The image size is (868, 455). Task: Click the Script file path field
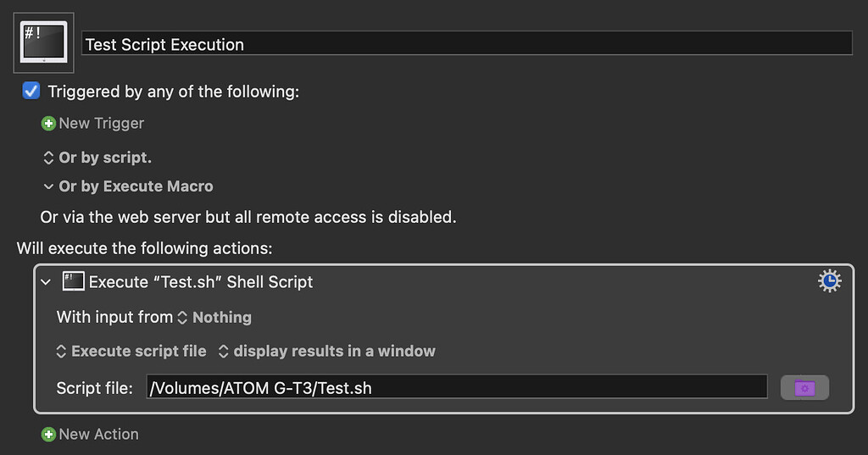tap(456, 388)
